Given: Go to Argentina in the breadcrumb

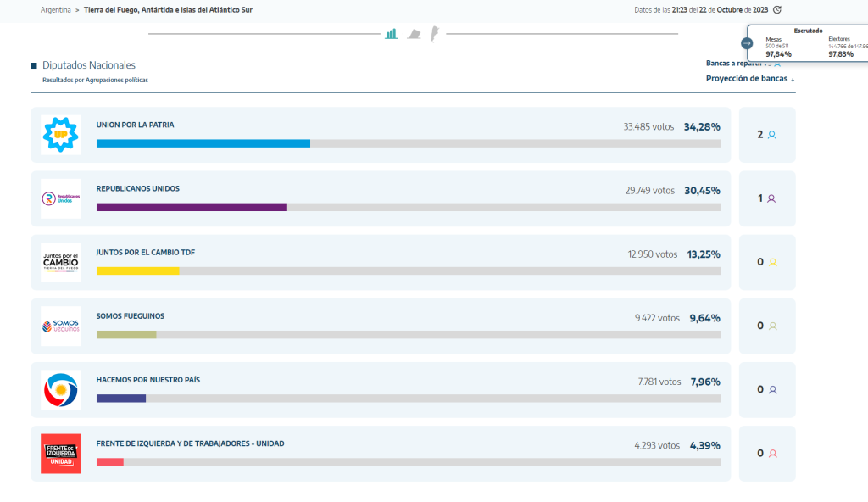Looking at the screenshot, I should (55, 10).
